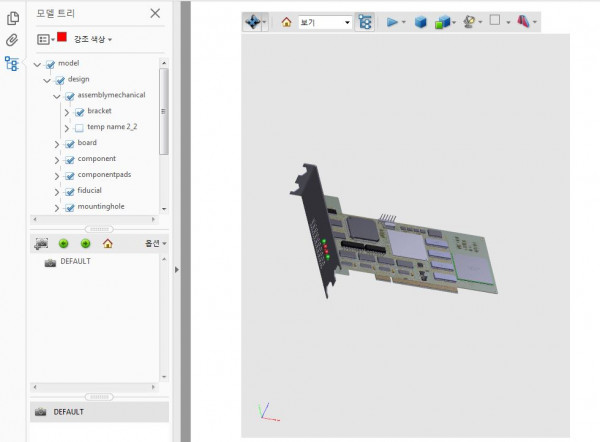The height and width of the screenshot is (442, 600).
Task: Expand the component tree node
Action: point(57,160)
